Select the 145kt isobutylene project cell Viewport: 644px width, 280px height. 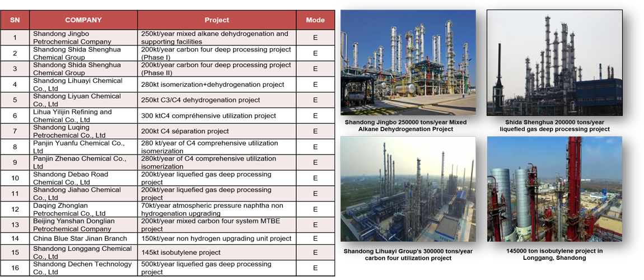tap(217, 253)
